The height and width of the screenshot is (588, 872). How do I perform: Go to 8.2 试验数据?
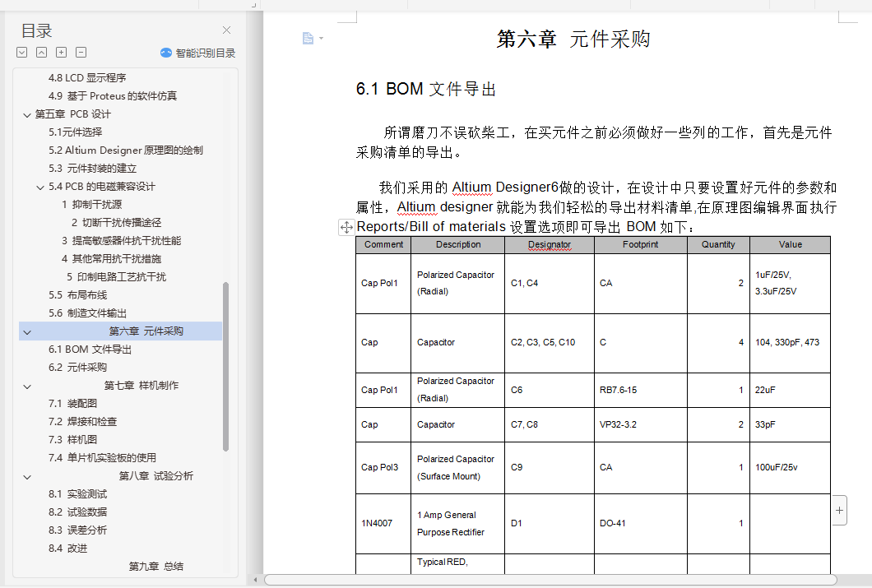coord(77,512)
